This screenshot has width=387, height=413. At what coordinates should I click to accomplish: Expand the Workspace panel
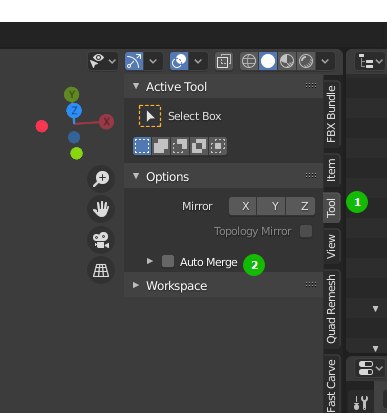136,285
